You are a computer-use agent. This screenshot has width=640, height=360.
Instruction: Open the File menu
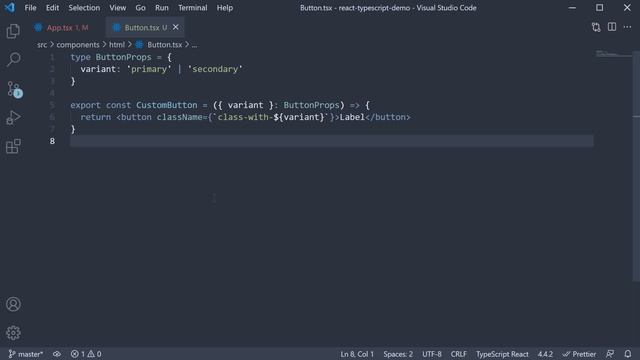pyautogui.click(x=30, y=8)
